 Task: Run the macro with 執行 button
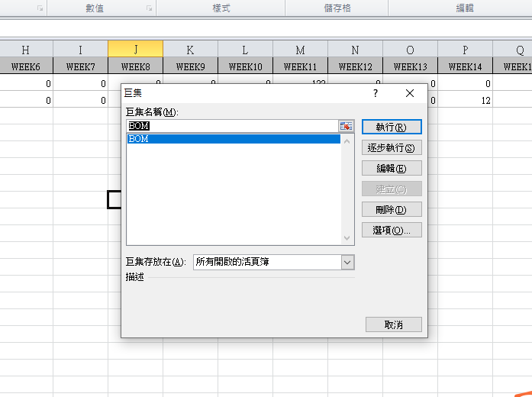coord(392,127)
